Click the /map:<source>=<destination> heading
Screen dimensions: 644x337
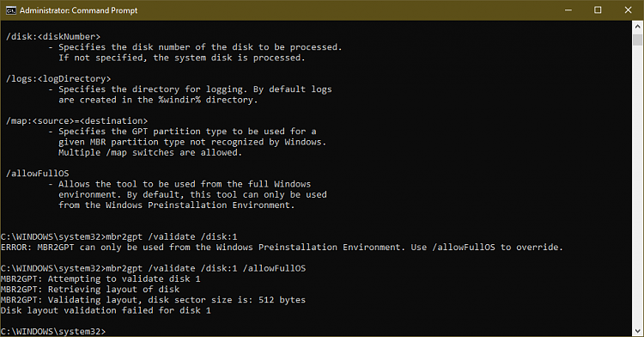tap(76, 121)
